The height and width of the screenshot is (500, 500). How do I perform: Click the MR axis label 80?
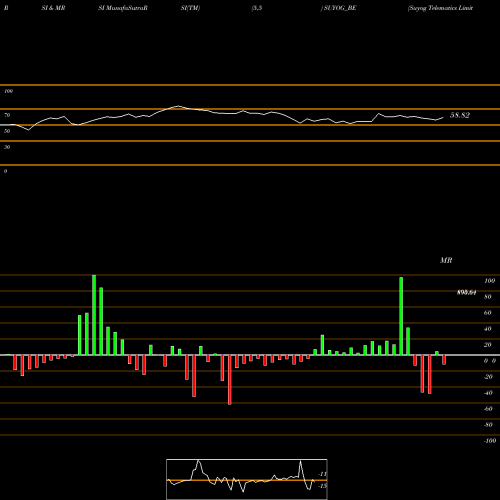(488, 297)
